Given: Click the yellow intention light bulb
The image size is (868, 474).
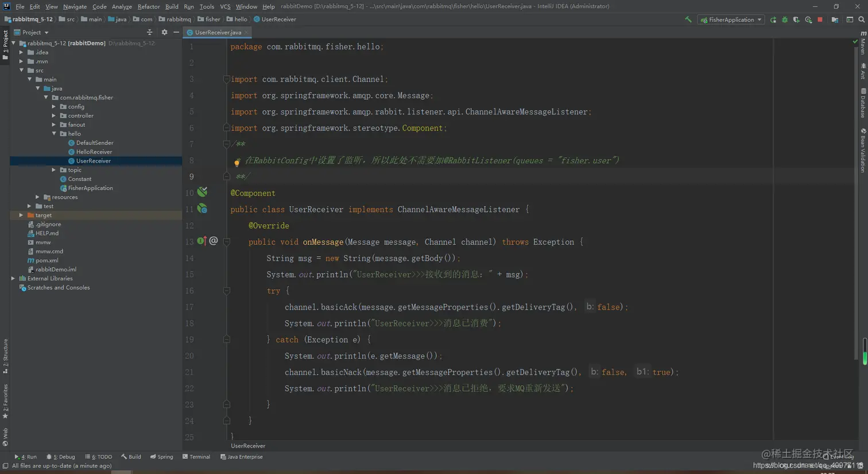Looking at the screenshot, I should click(237, 163).
